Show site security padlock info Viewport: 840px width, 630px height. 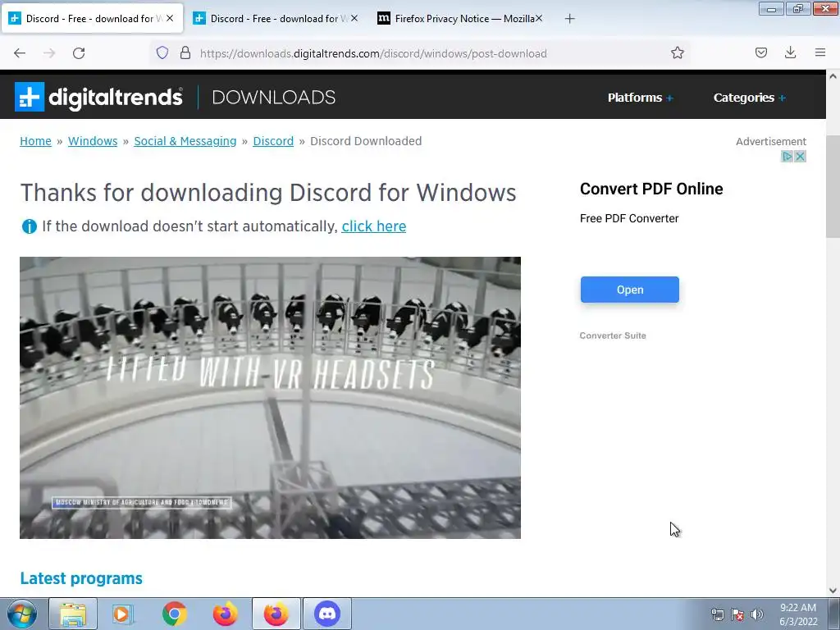tap(185, 52)
